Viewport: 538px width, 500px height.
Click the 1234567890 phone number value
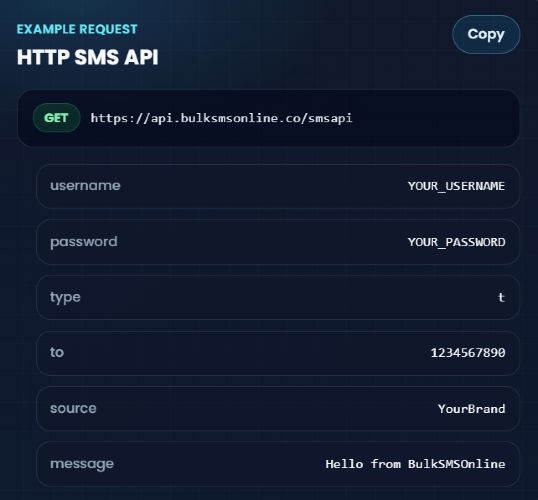pos(468,353)
